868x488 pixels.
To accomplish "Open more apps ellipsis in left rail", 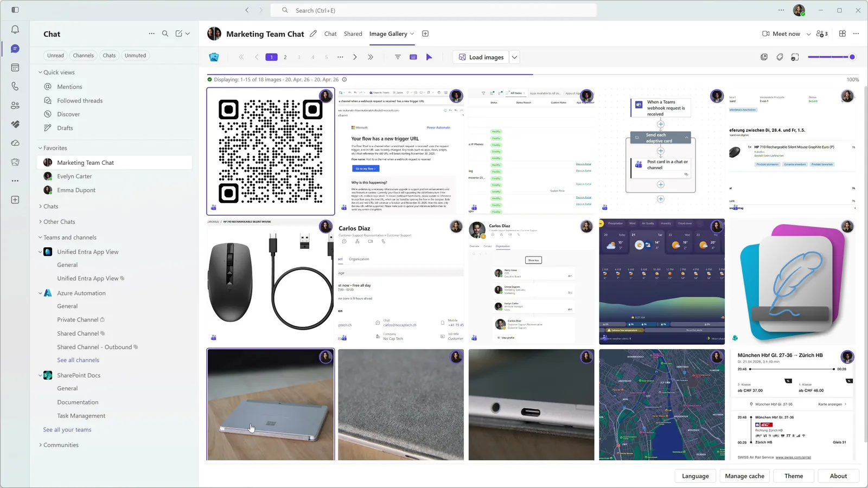I will [x=15, y=181].
